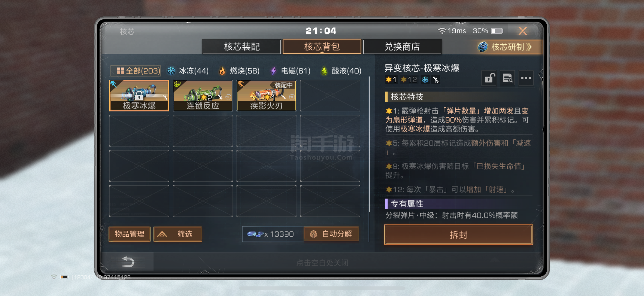Enable 自动分解 auto-dismantle
The image size is (644, 296).
(x=331, y=234)
